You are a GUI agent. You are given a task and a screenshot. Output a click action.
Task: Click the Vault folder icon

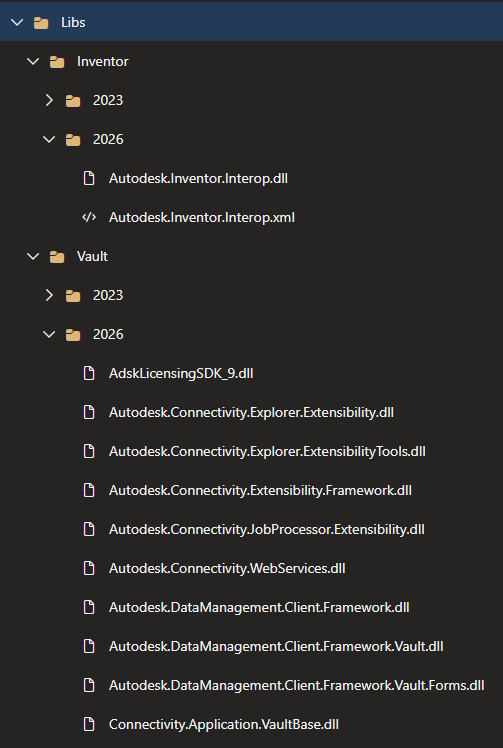pyautogui.click(x=57, y=257)
